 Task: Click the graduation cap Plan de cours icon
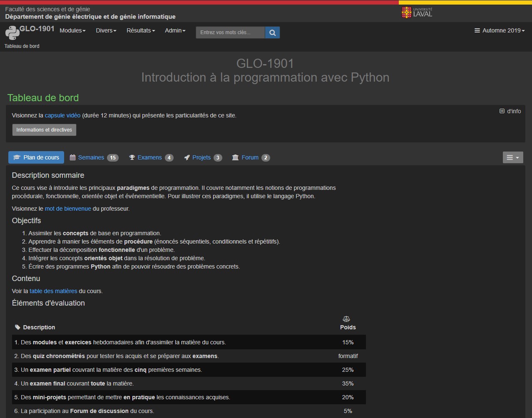point(17,157)
